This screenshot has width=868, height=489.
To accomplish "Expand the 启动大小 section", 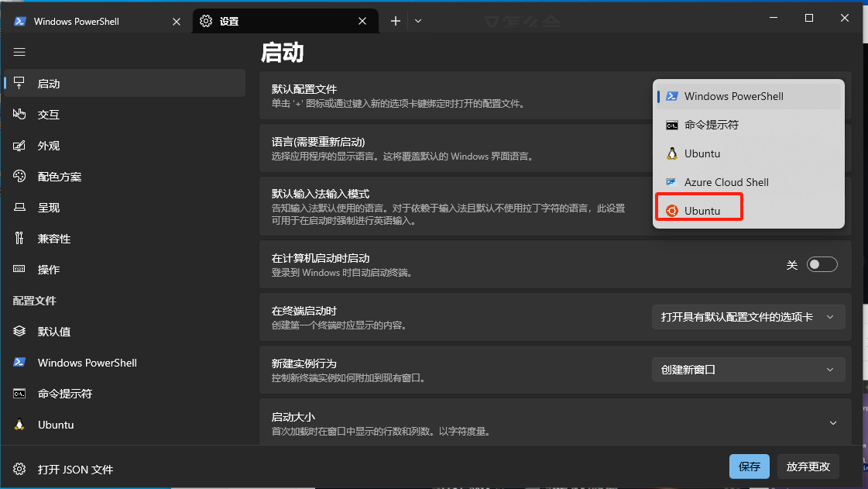I will pos(832,423).
